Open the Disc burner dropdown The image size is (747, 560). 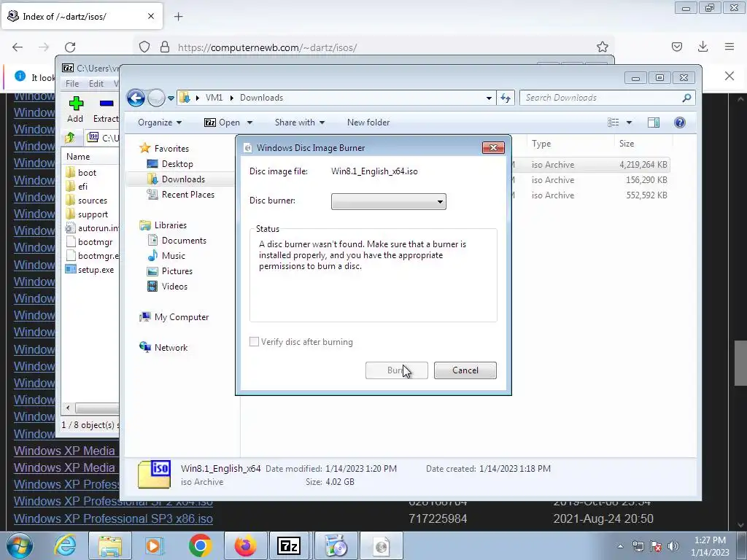pos(388,201)
